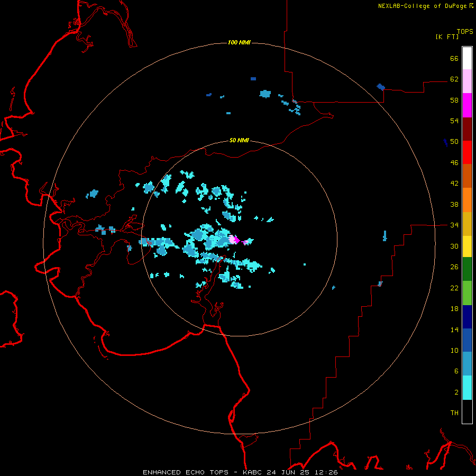476x476 pixels.
Task: Click the medium blue 18 swatch
Action: 467,340
